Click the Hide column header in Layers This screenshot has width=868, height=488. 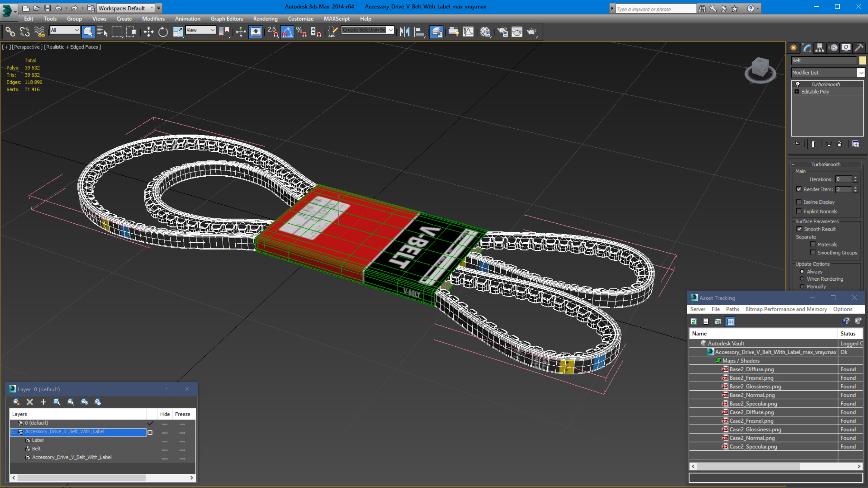pyautogui.click(x=165, y=414)
